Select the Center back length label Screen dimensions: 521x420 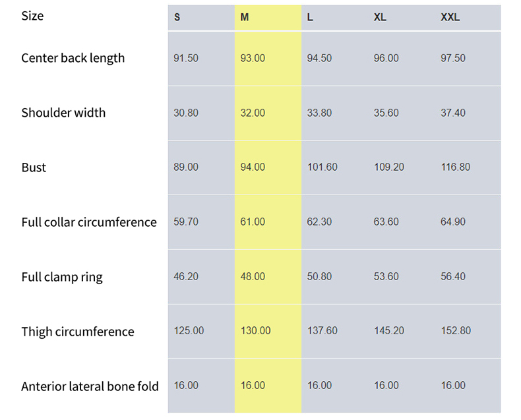[73, 58]
